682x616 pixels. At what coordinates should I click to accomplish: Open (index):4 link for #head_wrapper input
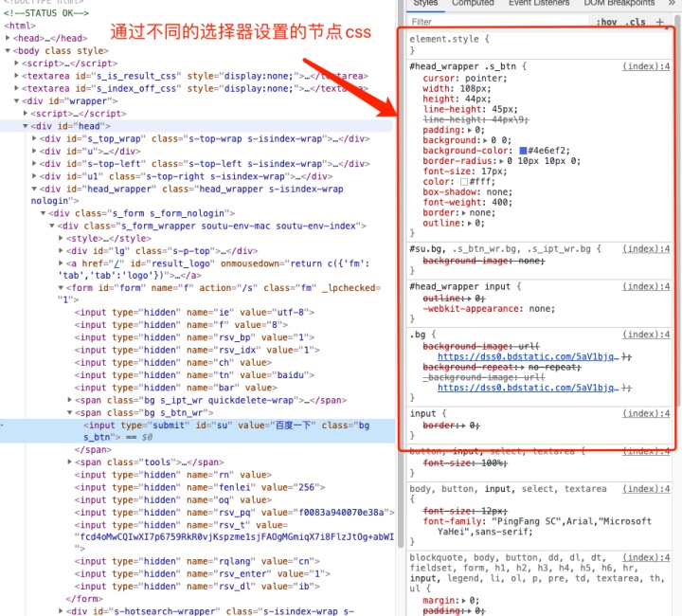[x=646, y=287]
